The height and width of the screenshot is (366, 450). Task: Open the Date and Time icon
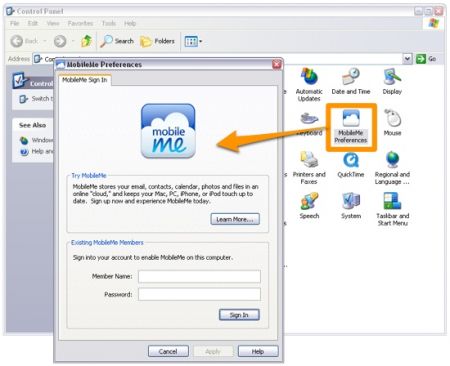point(351,82)
